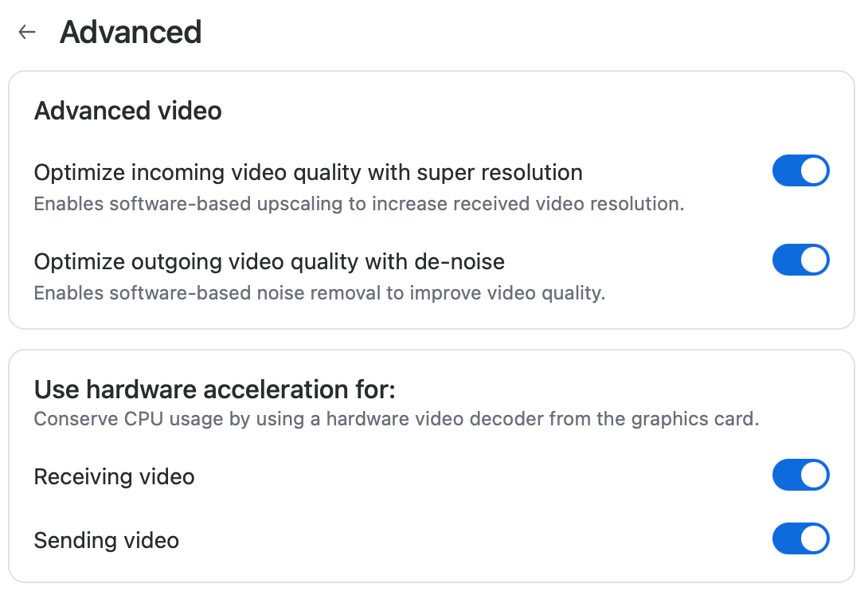Click the back arrow to leave Advanced settings

coord(26,32)
